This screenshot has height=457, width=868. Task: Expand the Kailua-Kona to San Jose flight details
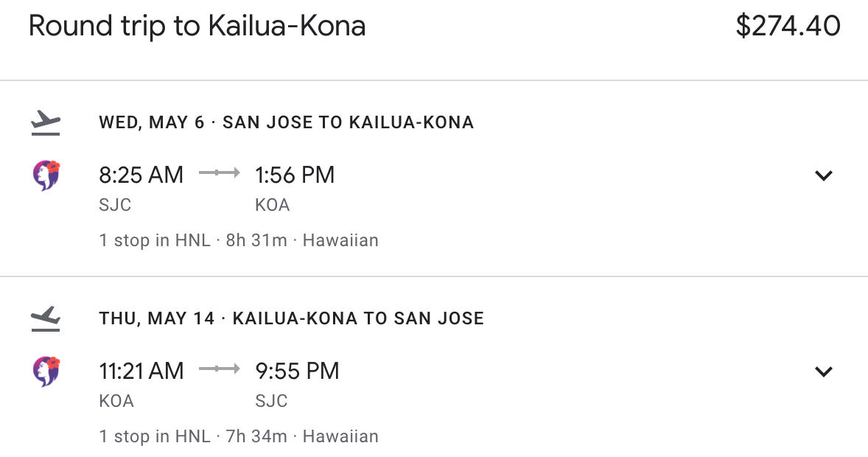823,371
